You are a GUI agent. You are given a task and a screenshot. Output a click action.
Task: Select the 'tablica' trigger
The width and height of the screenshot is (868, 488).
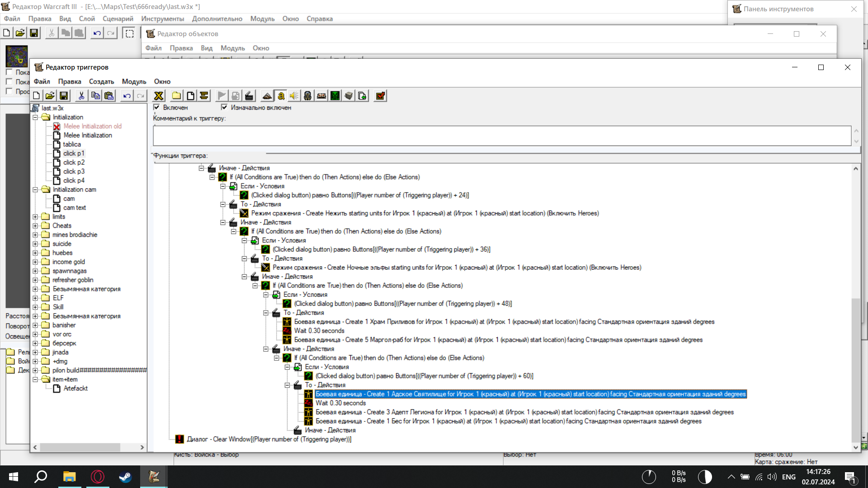click(x=72, y=144)
